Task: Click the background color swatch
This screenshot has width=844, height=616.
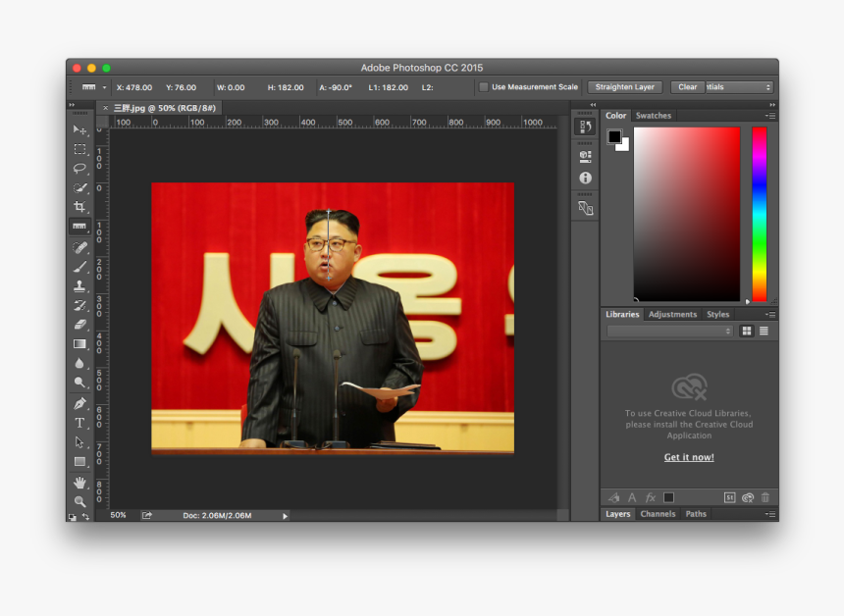Action: tap(624, 146)
